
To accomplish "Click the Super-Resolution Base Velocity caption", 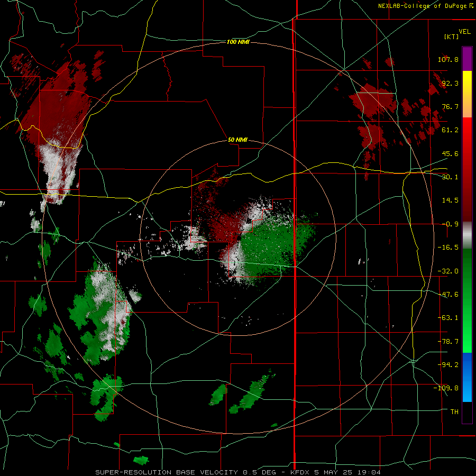I will click(x=238, y=472).
